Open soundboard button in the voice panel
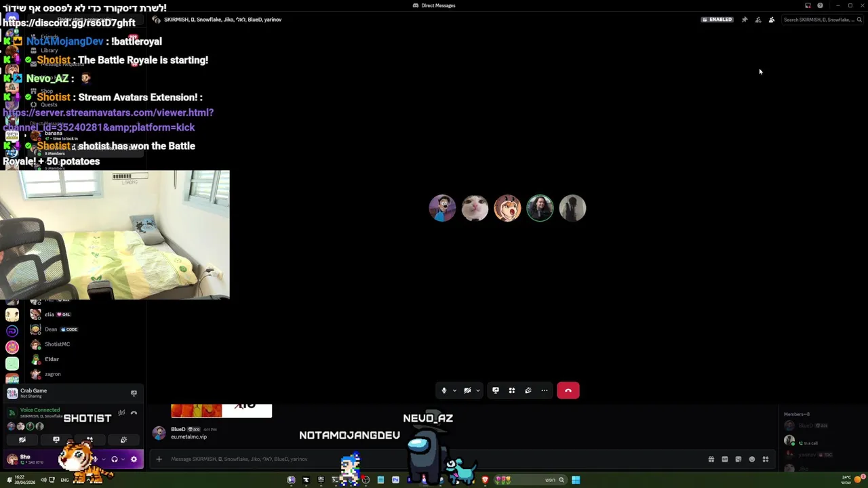 click(123, 440)
